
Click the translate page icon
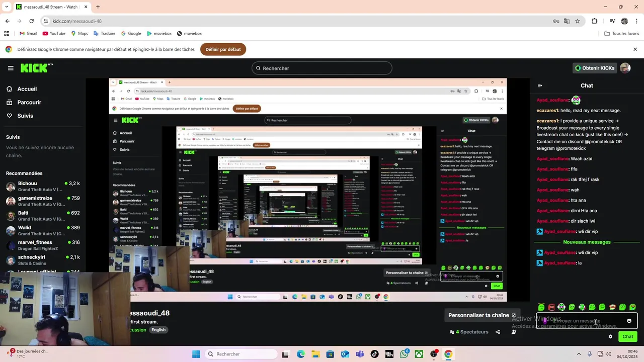point(567,21)
